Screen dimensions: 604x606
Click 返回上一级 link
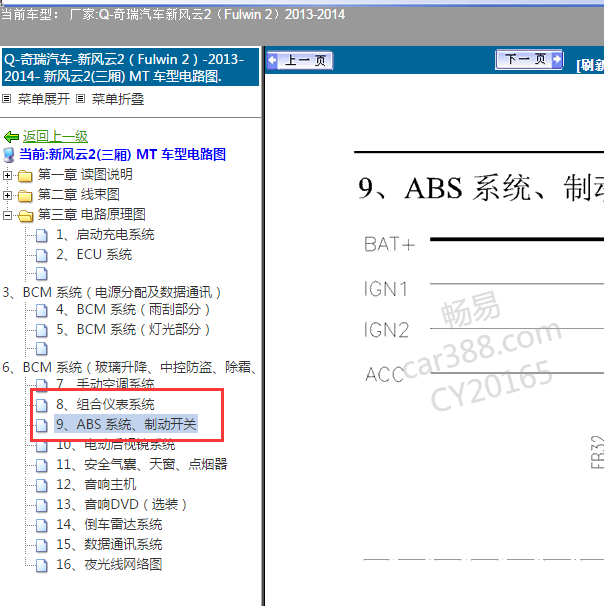pos(55,136)
